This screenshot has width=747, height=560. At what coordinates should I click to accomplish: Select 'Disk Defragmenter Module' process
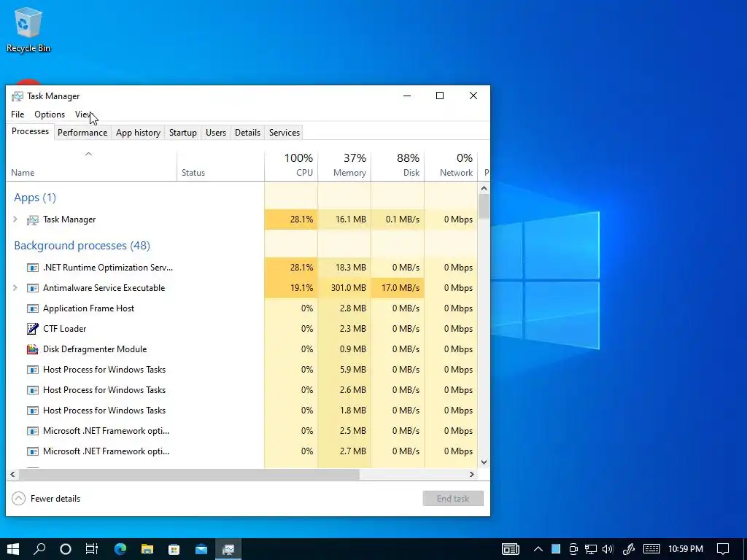click(x=242, y=349)
